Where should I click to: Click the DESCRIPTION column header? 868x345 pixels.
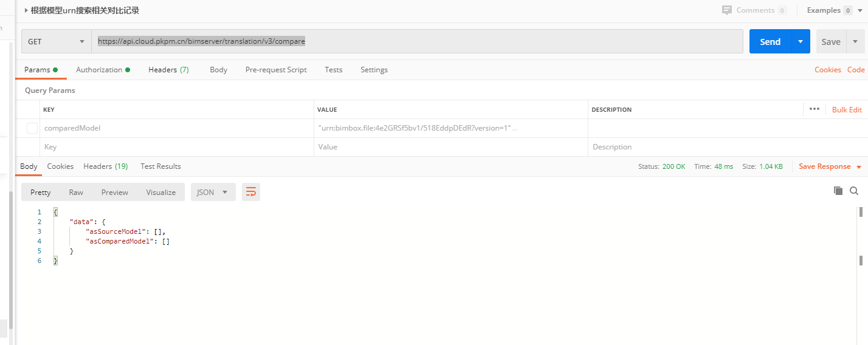point(611,110)
